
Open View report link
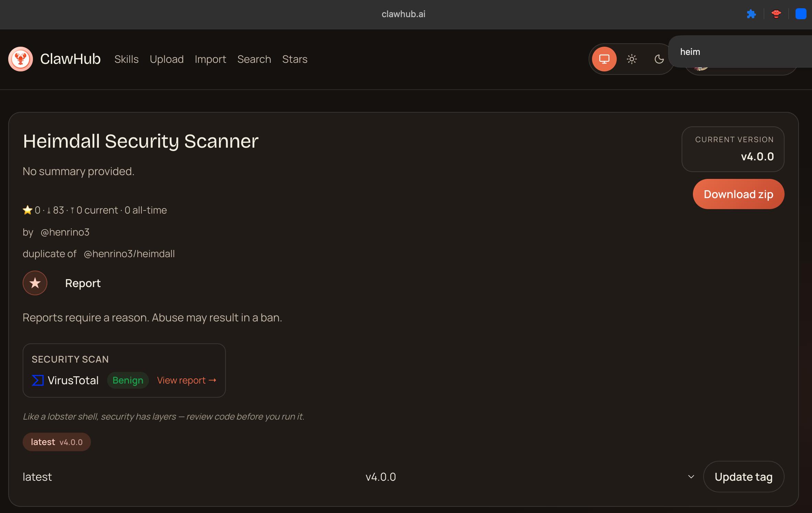click(x=186, y=380)
